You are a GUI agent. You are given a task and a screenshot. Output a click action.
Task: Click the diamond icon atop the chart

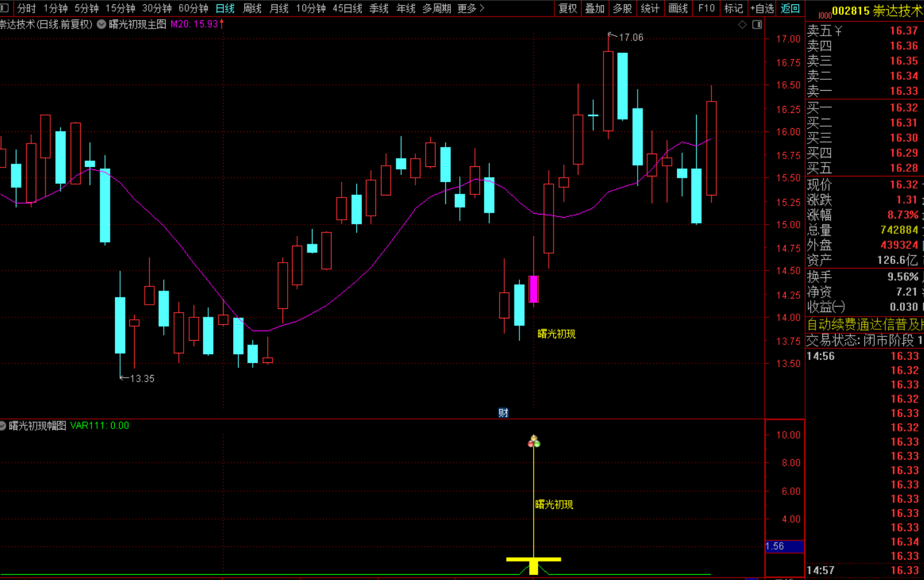pos(742,24)
